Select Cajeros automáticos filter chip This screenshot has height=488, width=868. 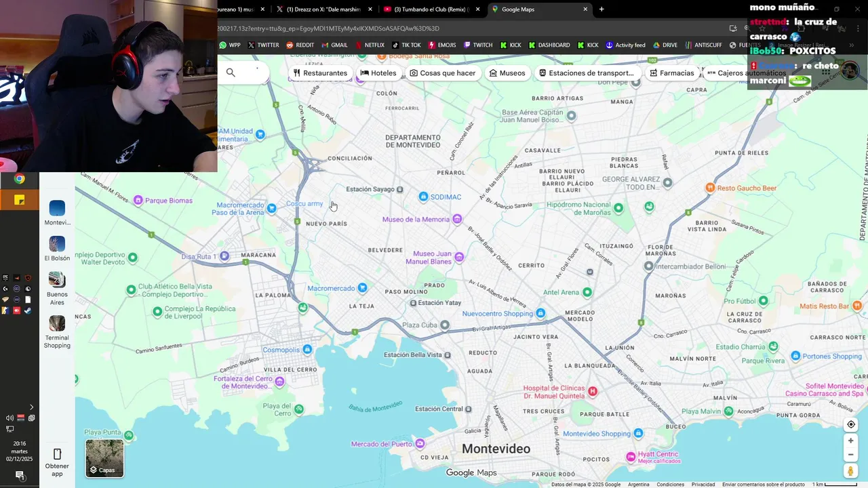[x=746, y=73]
